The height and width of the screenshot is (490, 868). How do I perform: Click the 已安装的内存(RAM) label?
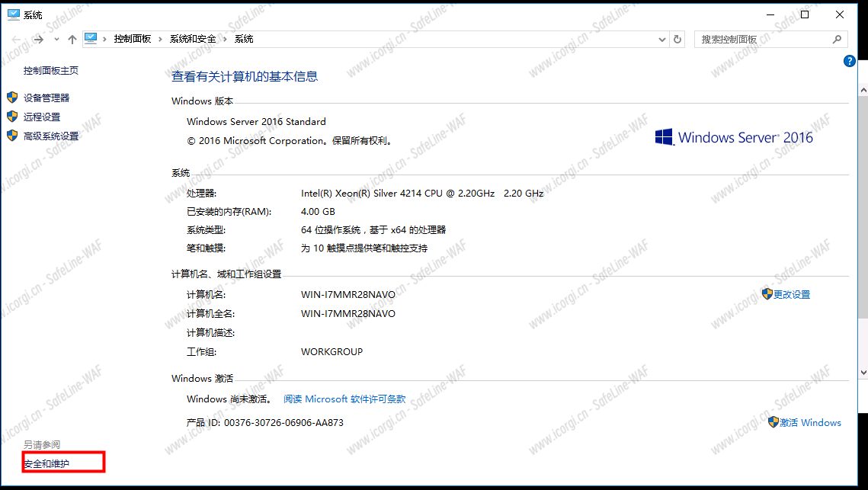pos(229,212)
